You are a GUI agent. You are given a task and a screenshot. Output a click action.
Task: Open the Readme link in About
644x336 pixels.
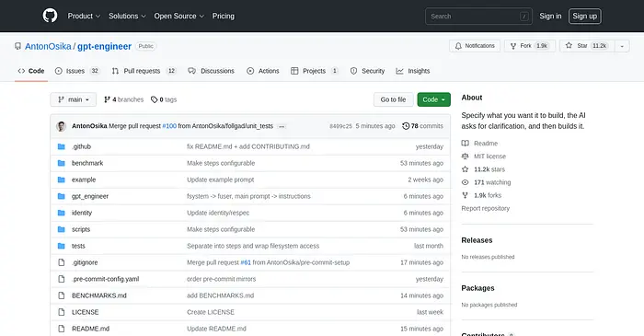pos(479,144)
